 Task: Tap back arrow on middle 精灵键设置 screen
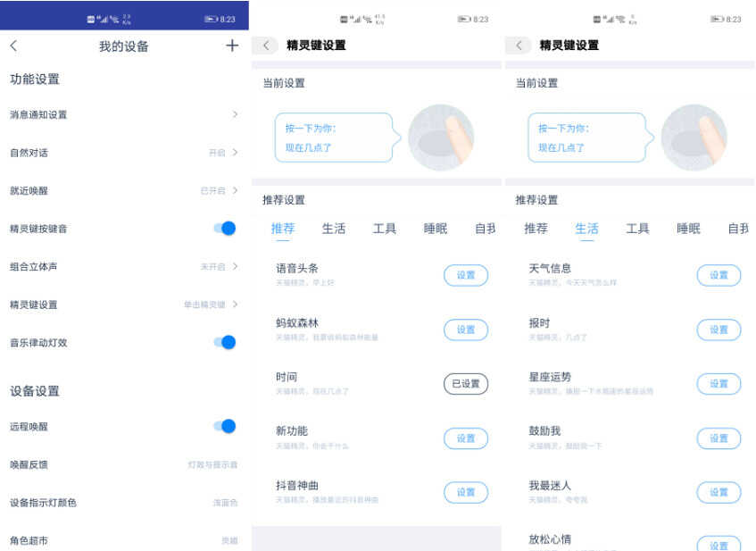[x=265, y=46]
